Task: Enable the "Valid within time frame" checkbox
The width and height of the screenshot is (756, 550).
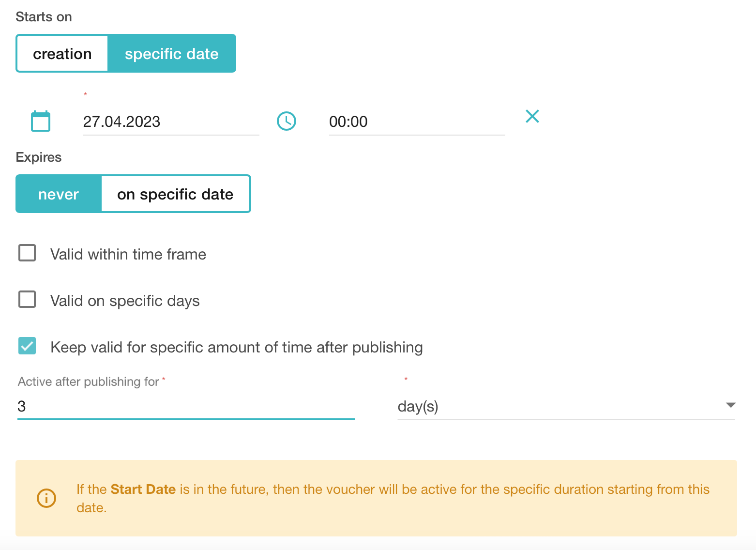Action: [x=27, y=253]
